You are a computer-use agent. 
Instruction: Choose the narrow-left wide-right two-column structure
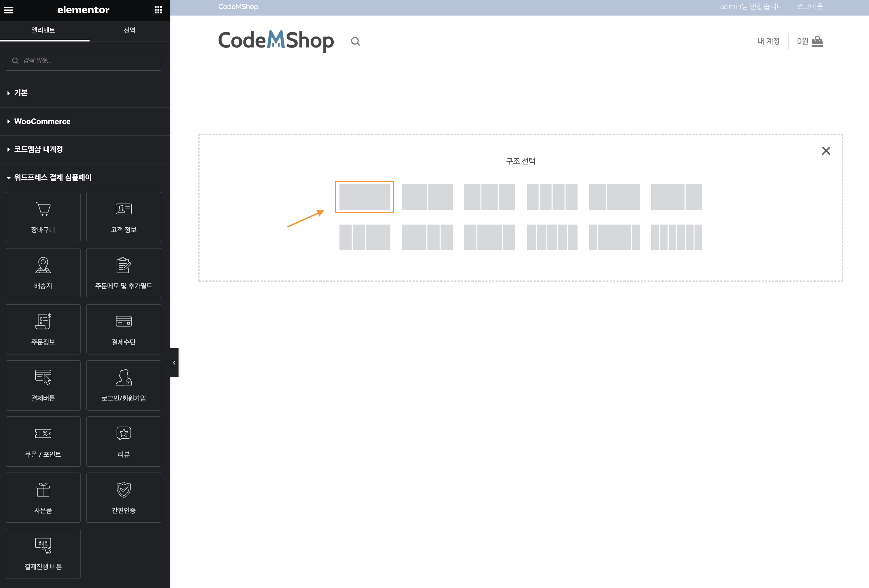(x=614, y=197)
